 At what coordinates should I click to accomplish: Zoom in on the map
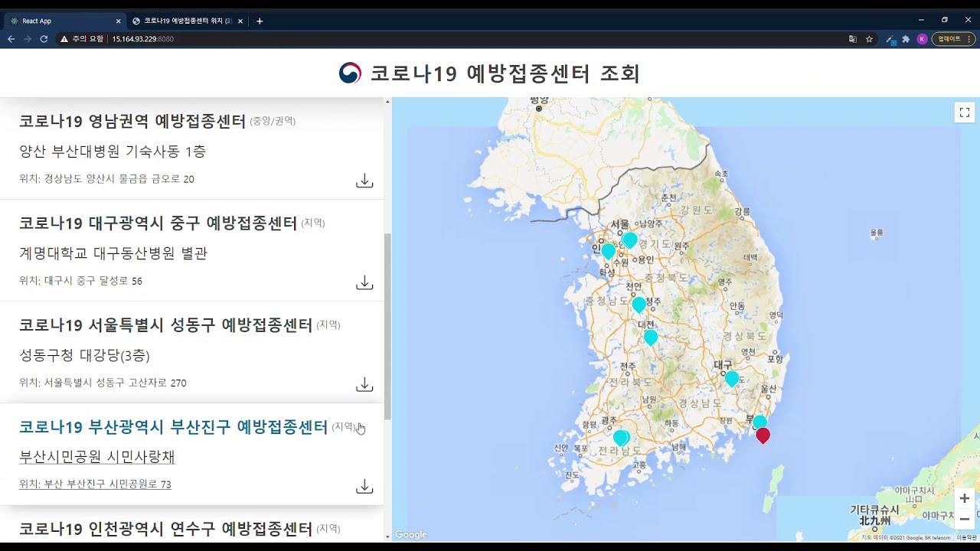965,498
